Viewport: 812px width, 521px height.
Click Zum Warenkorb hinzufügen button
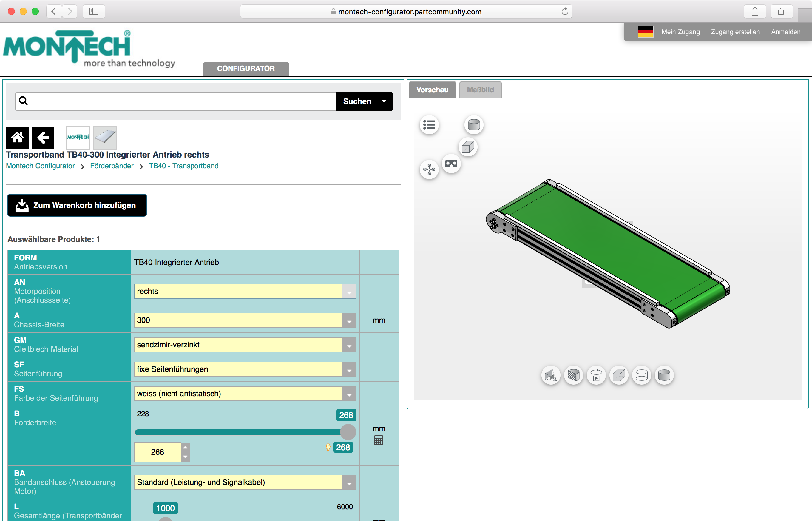[77, 205]
